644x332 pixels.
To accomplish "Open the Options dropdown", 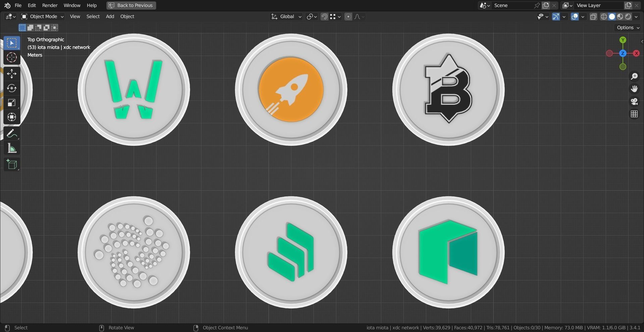I will point(628,27).
